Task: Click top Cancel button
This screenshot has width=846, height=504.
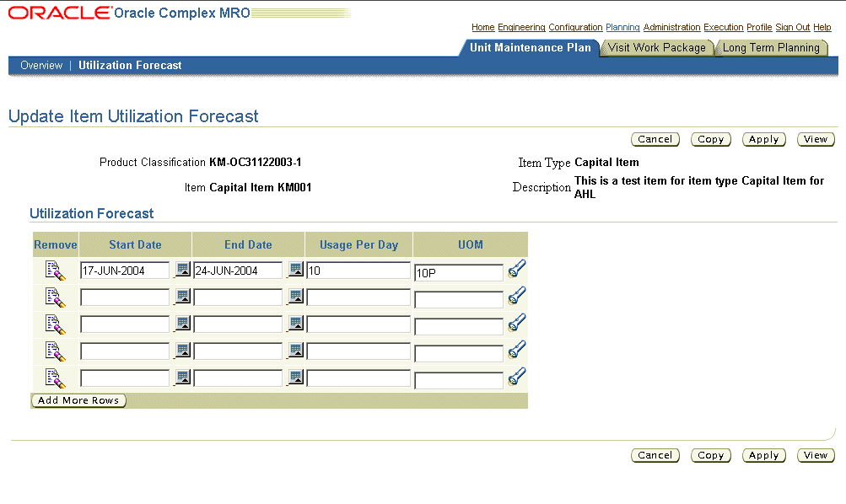Action: (x=655, y=139)
